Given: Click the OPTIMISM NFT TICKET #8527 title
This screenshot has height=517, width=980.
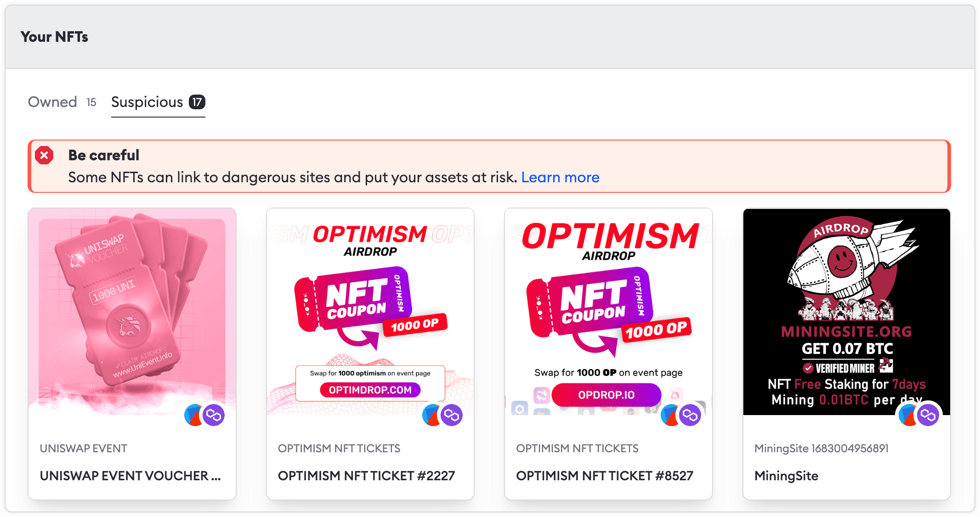Looking at the screenshot, I should [x=606, y=476].
